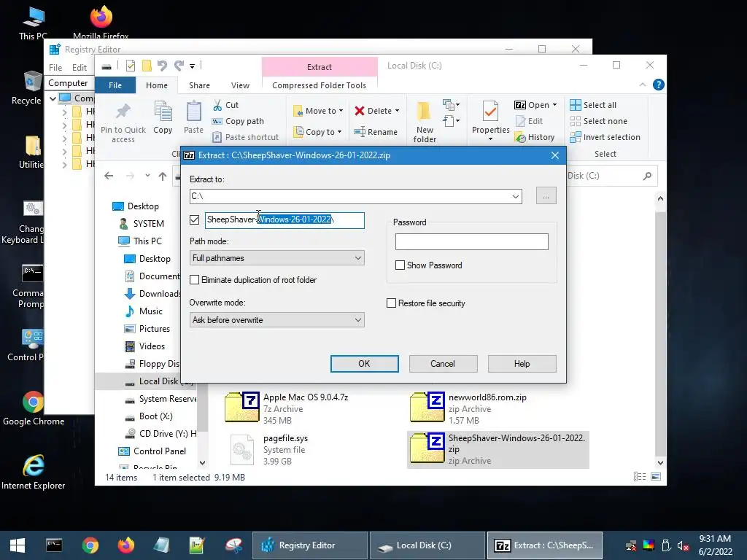Open the Edit menu in Registry Editor
The height and width of the screenshot is (560, 747).
click(79, 68)
